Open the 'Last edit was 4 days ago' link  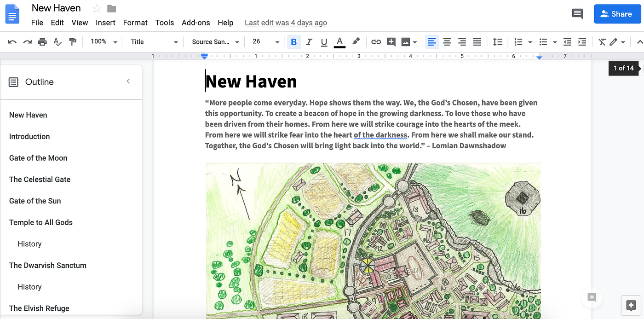(286, 23)
